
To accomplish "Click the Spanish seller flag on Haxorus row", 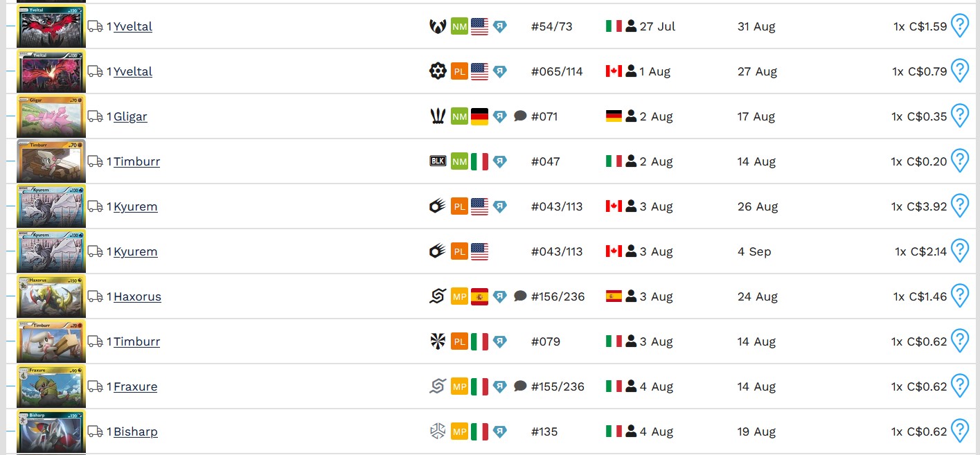I will 614,296.
